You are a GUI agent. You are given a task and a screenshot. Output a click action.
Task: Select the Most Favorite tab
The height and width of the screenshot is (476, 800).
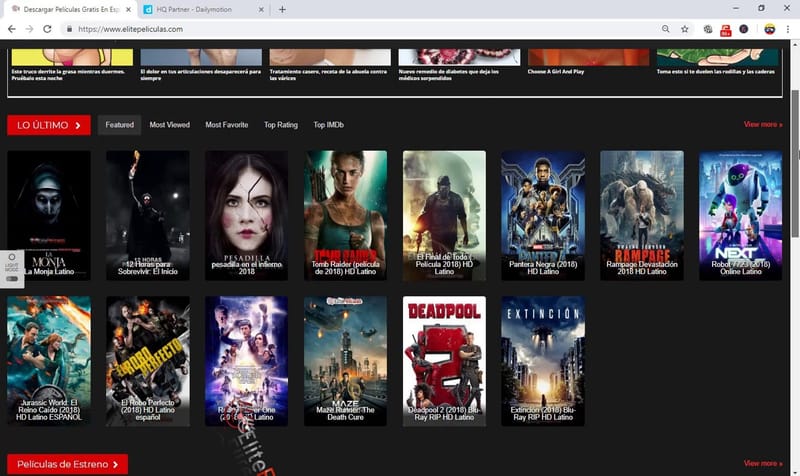pyautogui.click(x=227, y=125)
